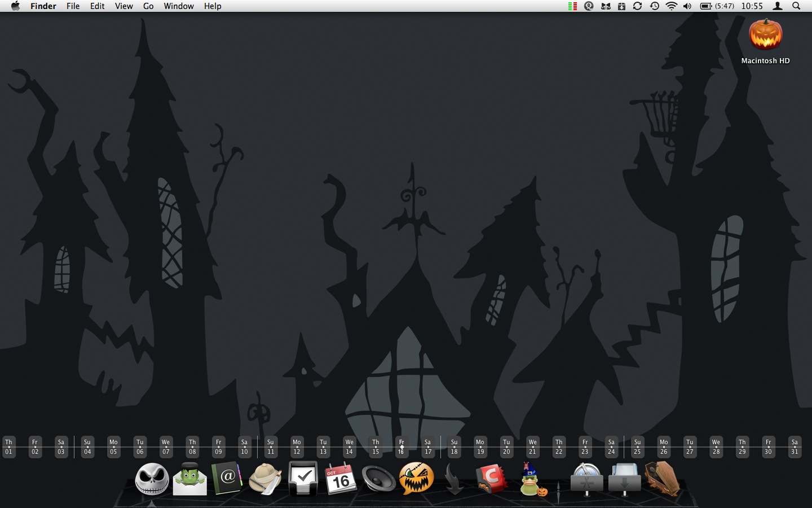Image resolution: width=812 pixels, height=508 pixels.
Task: Select We 07 on the calendar strip
Action: 166,447
